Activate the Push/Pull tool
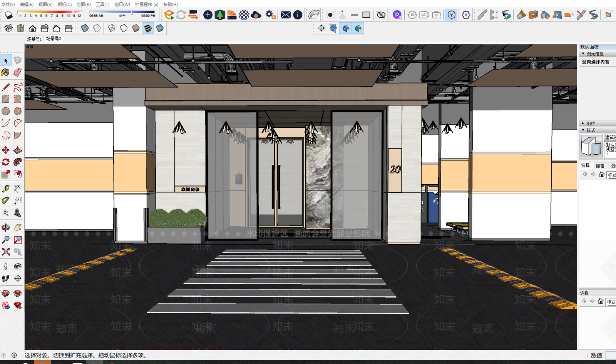The width and height of the screenshot is (616, 364). (18, 150)
